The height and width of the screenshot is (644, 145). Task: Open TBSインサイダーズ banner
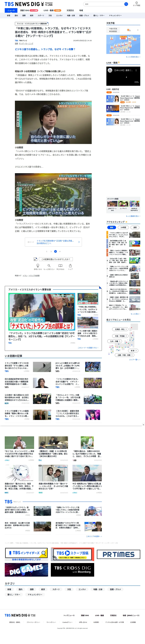pos(26,554)
